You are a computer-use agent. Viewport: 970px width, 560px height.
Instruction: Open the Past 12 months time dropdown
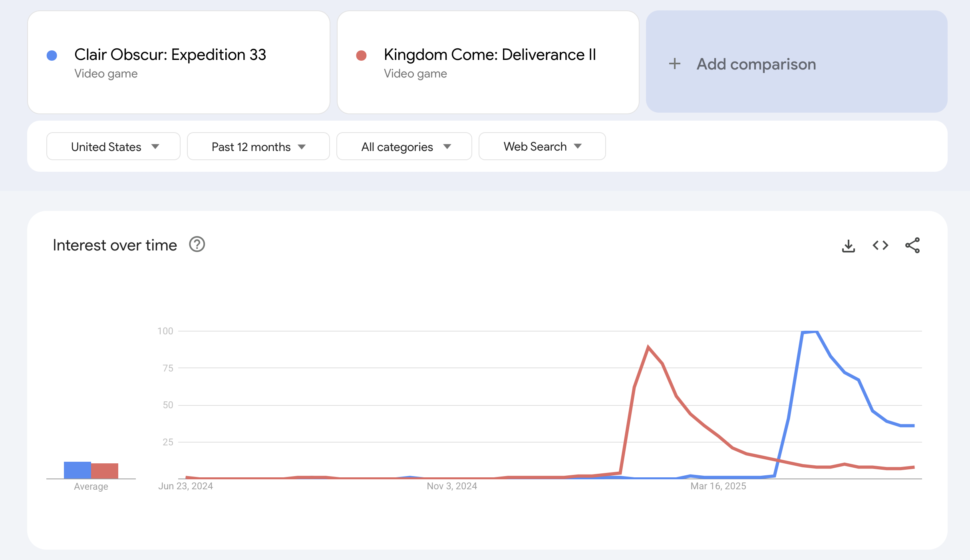pyautogui.click(x=258, y=146)
